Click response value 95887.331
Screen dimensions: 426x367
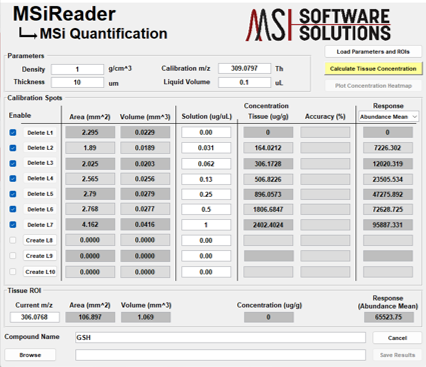point(388,225)
